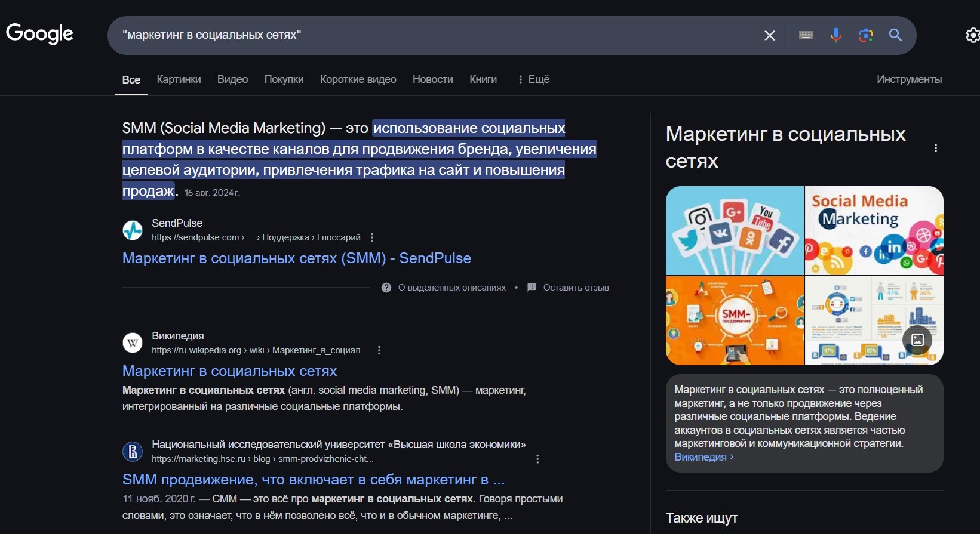
Task: Open the on-screen keyboard input tool
Action: [x=806, y=36]
